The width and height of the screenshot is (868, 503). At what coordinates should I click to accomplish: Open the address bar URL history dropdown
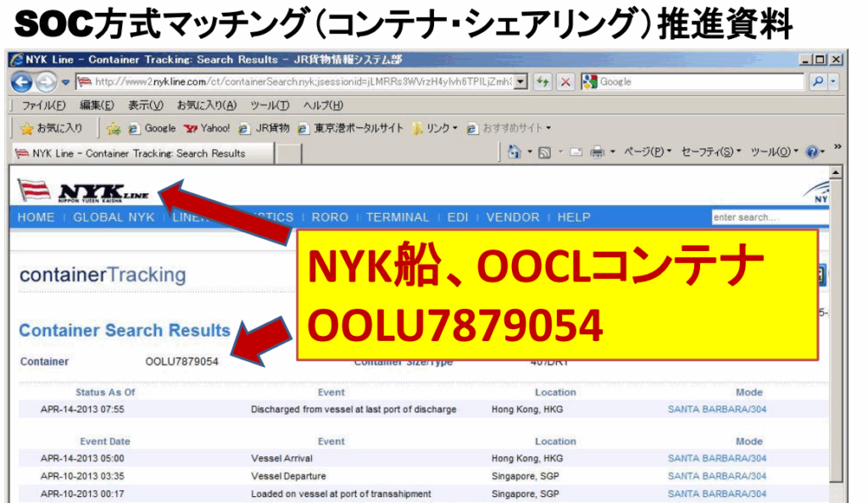(521, 82)
